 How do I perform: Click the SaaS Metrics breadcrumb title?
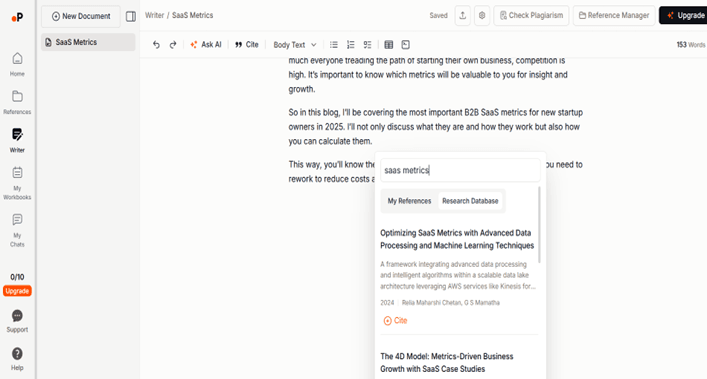tap(193, 15)
